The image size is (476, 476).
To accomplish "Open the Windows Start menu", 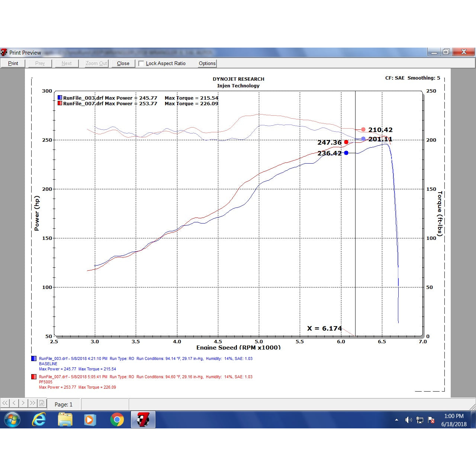I will [12, 420].
